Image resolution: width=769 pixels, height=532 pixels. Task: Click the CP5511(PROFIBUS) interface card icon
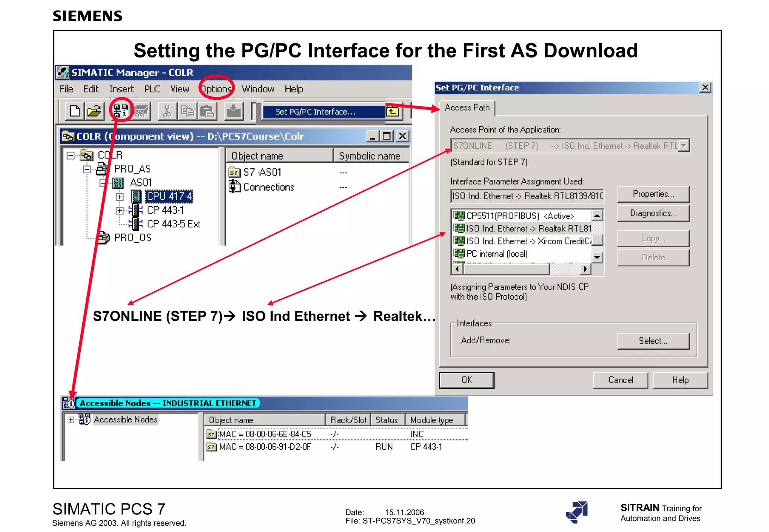pyautogui.click(x=459, y=215)
